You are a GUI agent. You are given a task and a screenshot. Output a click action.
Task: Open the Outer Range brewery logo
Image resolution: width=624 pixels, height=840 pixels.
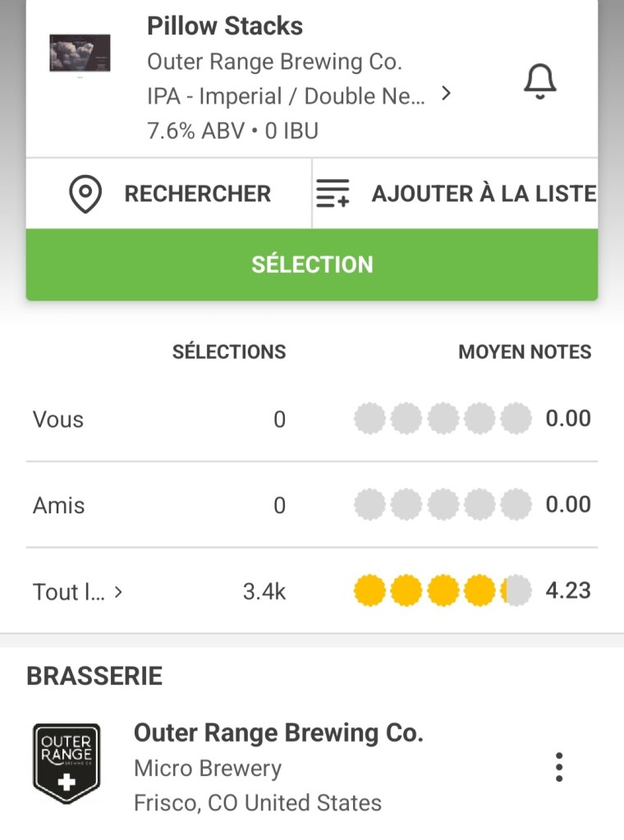pyautogui.click(x=67, y=763)
